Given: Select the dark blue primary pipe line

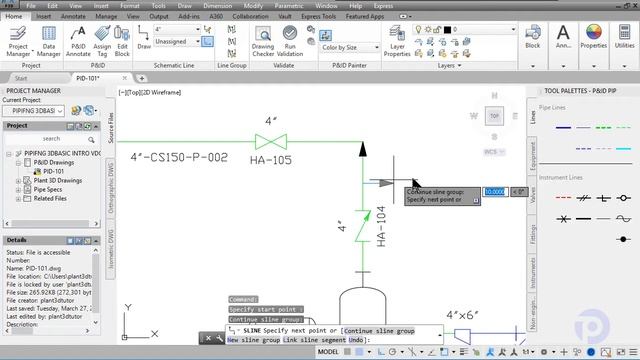Looking at the screenshot, I should [x=563, y=128].
